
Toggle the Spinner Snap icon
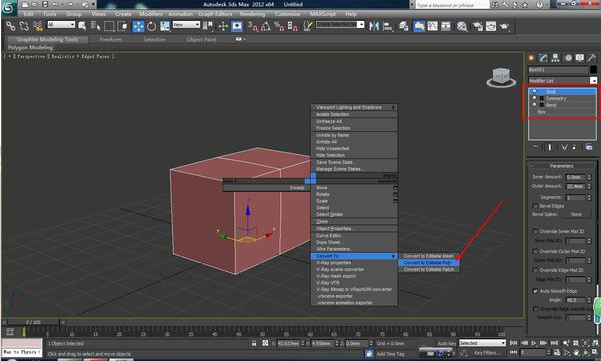(x=292, y=26)
